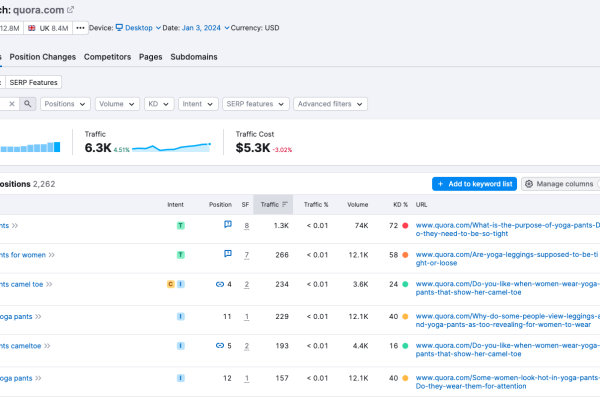Sort by the Traffic column header
This screenshot has height=400, width=600.
pyautogui.click(x=273, y=204)
